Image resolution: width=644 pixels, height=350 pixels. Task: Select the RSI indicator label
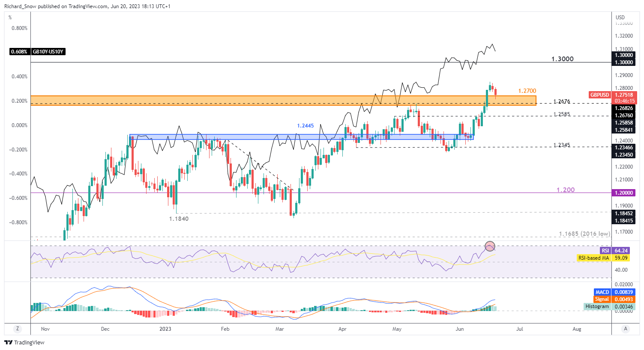(x=605, y=251)
